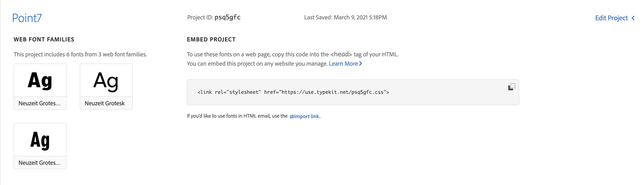Screen dimensions: 644x185
Task: Click the Learn More arrow chevron
Action: (361, 64)
